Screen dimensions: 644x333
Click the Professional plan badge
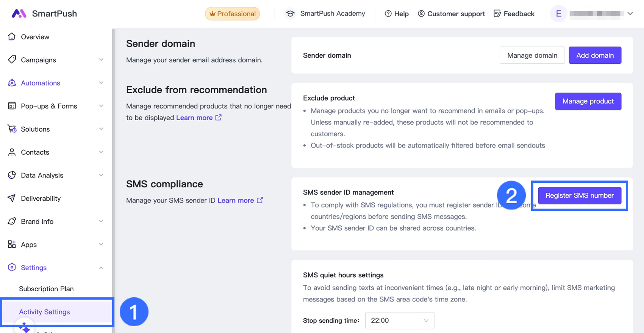point(232,14)
